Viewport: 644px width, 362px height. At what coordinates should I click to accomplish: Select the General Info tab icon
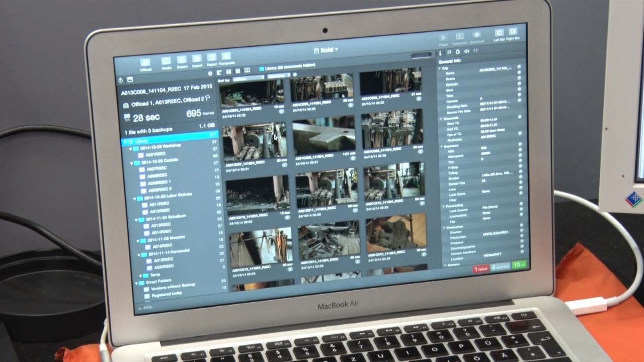point(441,53)
